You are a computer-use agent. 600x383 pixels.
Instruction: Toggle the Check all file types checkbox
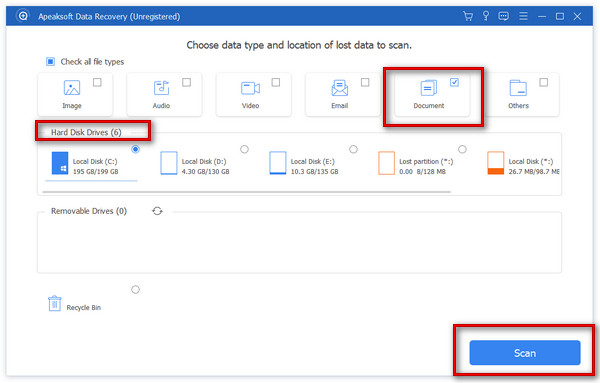click(51, 62)
